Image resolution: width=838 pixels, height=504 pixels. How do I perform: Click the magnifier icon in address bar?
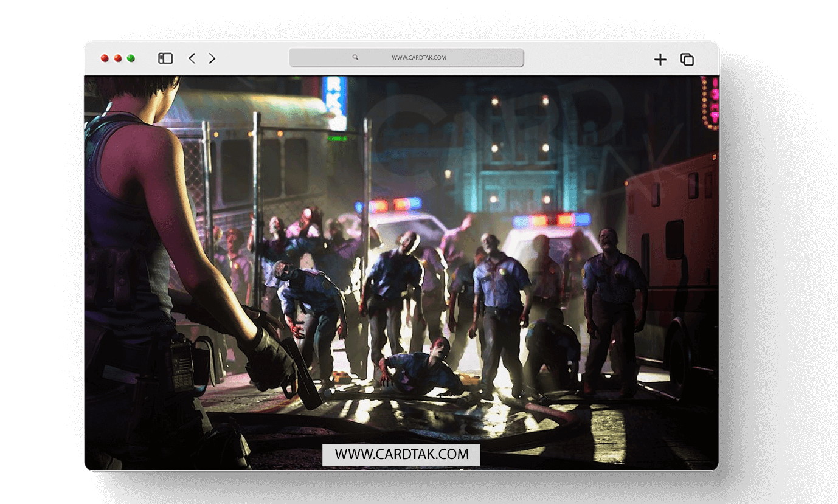[355, 58]
